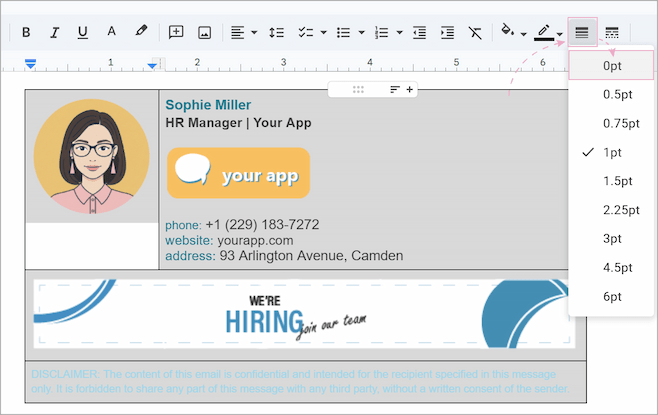Click the border dash style icon
The height and width of the screenshot is (415, 658).
(x=612, y=32)
